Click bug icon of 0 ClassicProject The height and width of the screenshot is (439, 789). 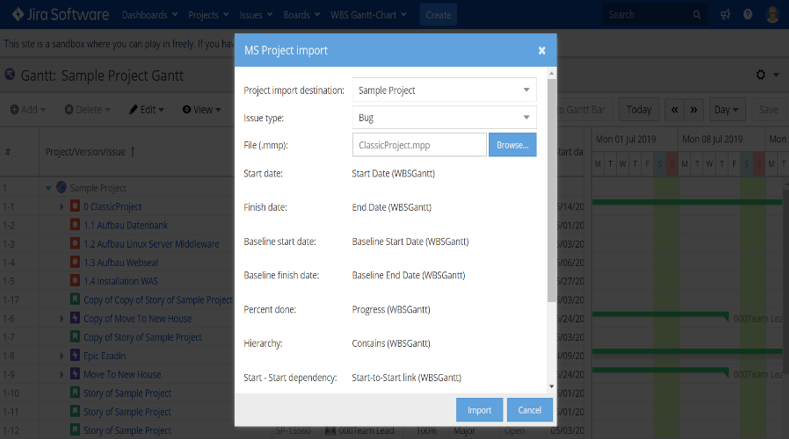coord(74,206)
